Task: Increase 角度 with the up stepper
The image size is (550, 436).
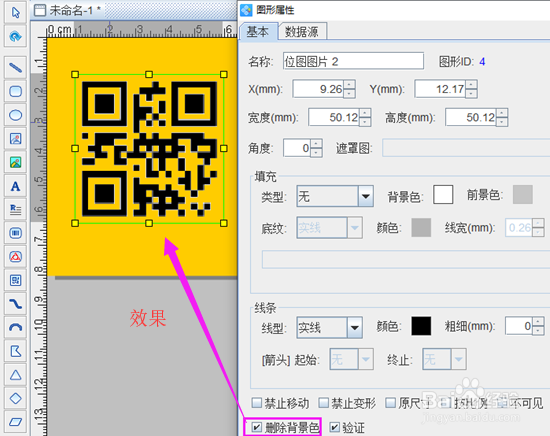Action: (x=316, y=143)
